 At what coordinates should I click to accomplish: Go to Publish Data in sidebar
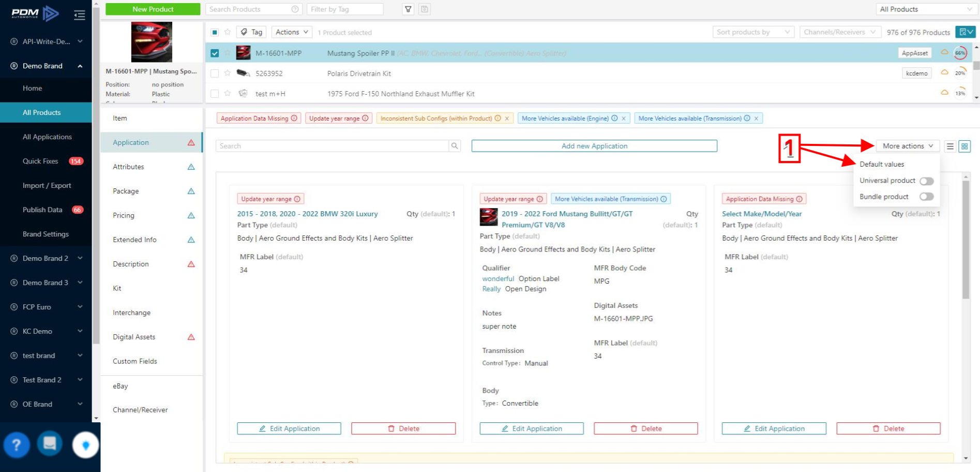46,210
